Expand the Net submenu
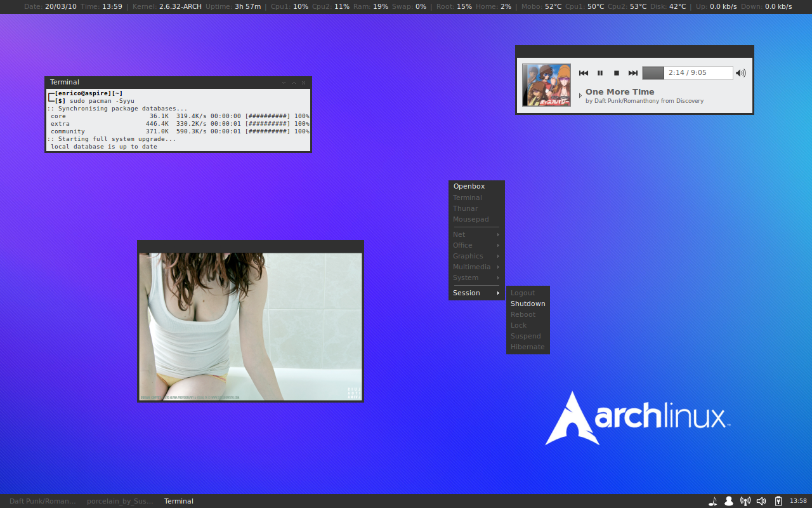 click(x=476, y=234)
